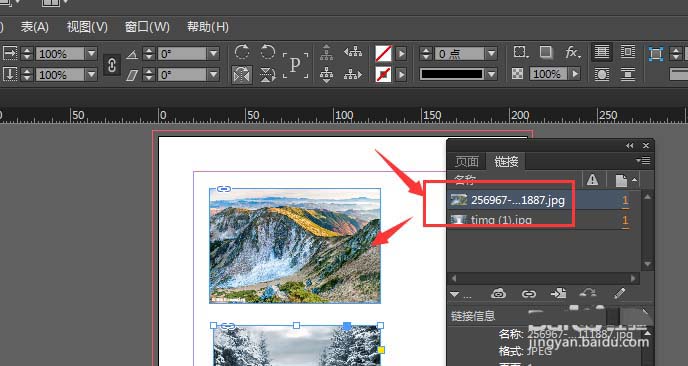Select the timg (1).jpg link row
The height and width of the screenshot is (366, 688).
tap(544, 220)
